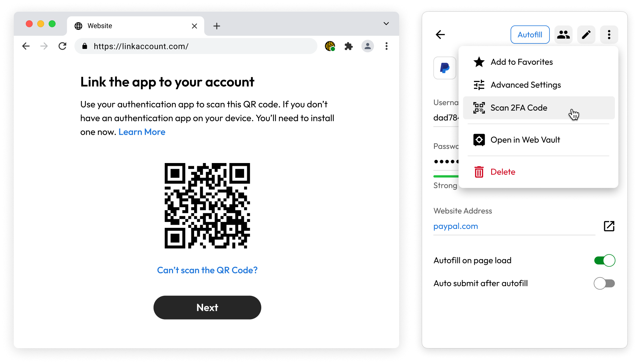
Task: Click the browser profile avatar icon
Action: tap(367, 46)
